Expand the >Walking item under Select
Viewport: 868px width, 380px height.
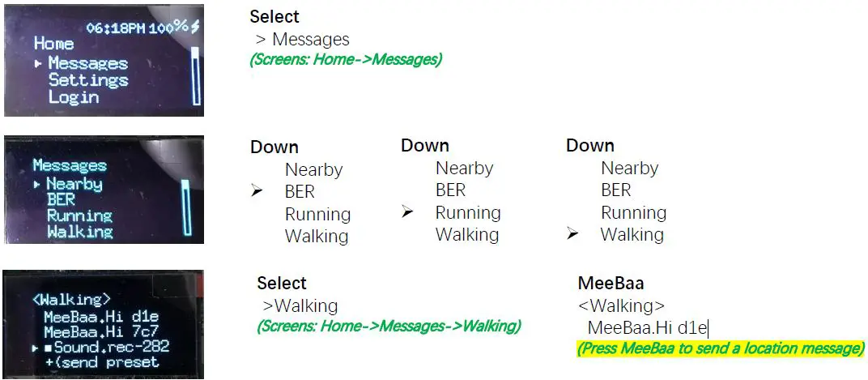point(300,305)
